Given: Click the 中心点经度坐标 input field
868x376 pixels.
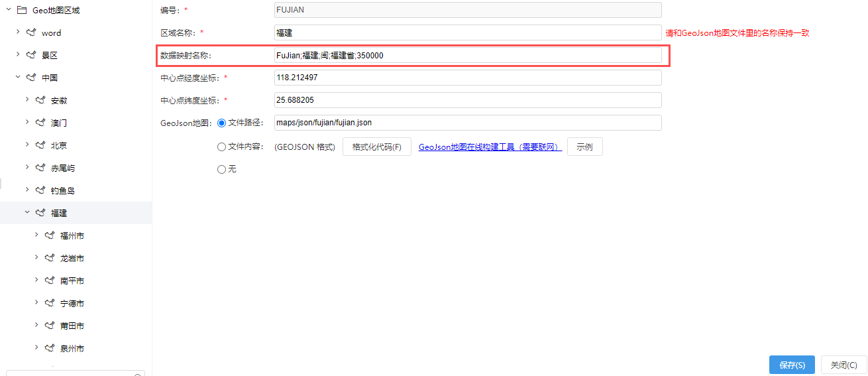Looking at the screenshot, I should tap(468, 78).
